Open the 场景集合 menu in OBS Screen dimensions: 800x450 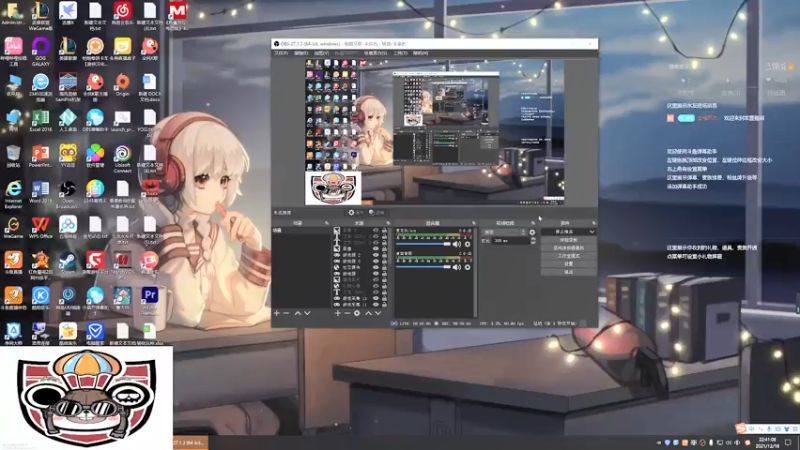tap(376, 53)
